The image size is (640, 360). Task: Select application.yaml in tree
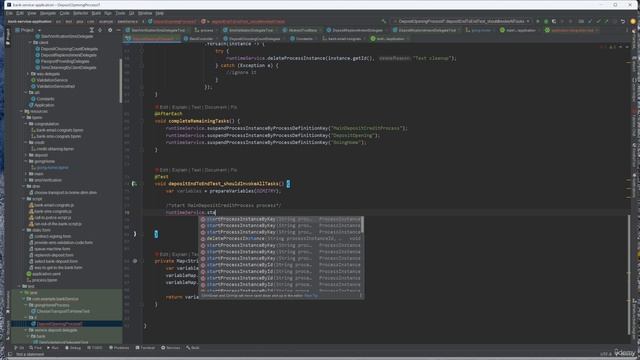44,274
